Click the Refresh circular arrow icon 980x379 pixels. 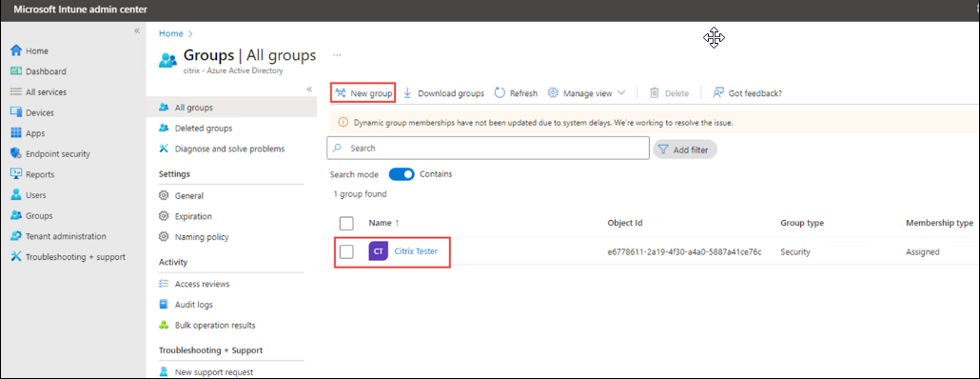[x=500, y=93]
